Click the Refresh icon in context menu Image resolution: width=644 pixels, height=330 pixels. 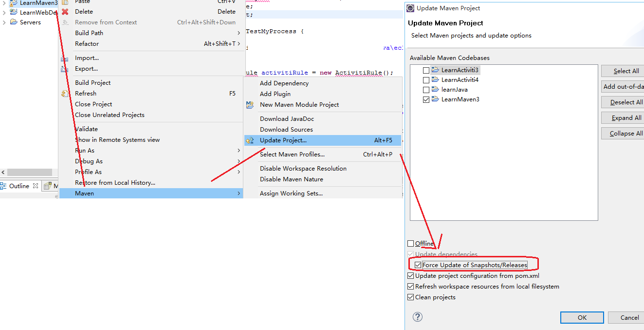tap(65, 94)
